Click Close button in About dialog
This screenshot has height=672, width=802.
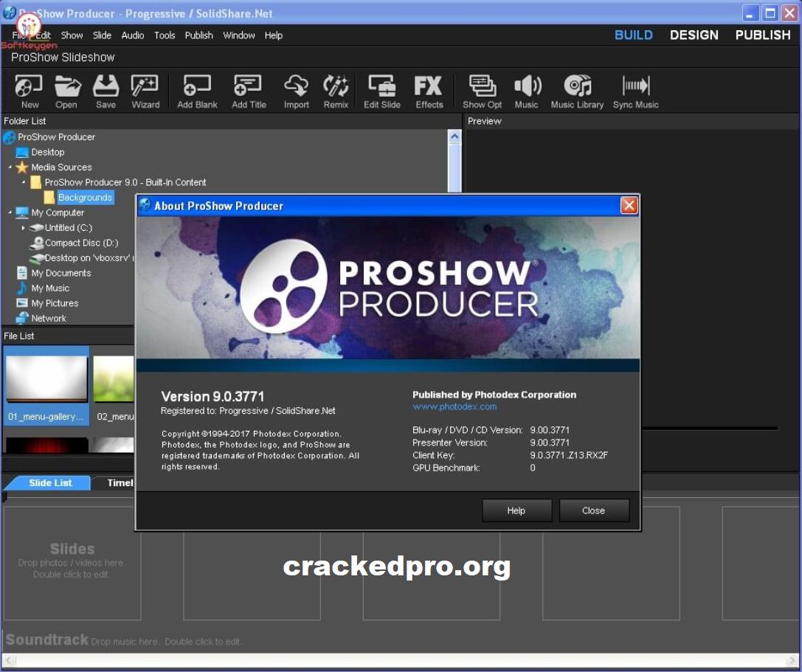click(593, 510)
